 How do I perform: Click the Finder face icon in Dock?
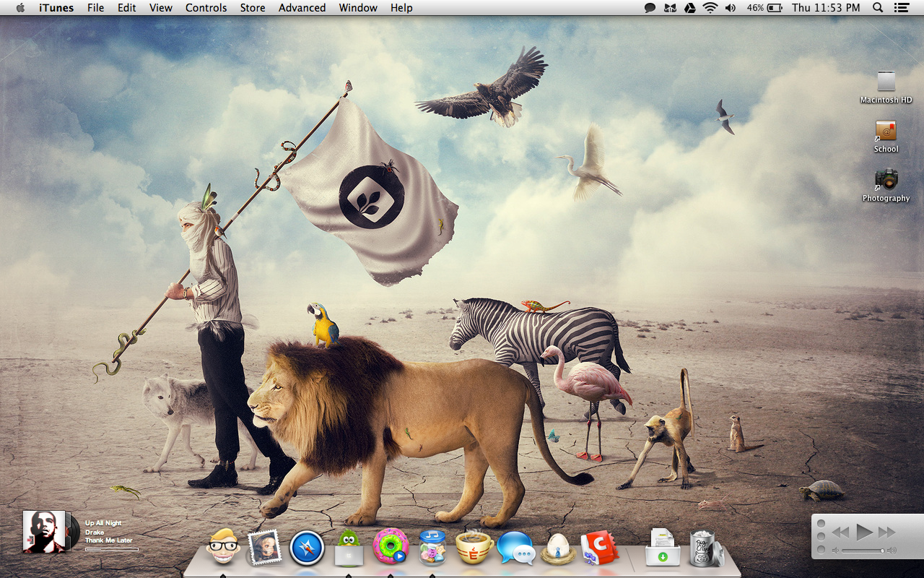[x=224, y=547]
